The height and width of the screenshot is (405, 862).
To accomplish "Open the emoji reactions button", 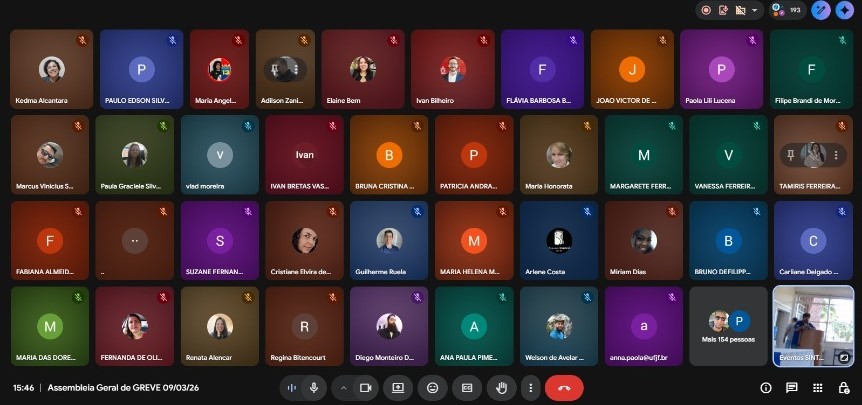I will 432,387.
